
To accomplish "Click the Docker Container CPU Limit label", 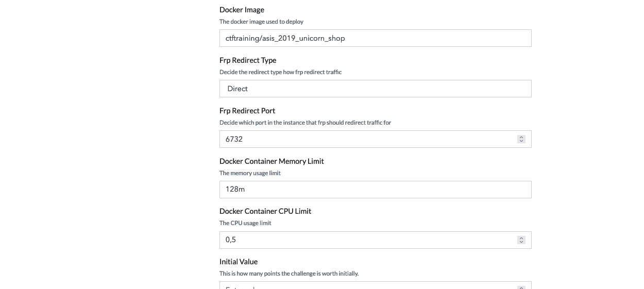I will pyautogui.click(x=265, y=211).
